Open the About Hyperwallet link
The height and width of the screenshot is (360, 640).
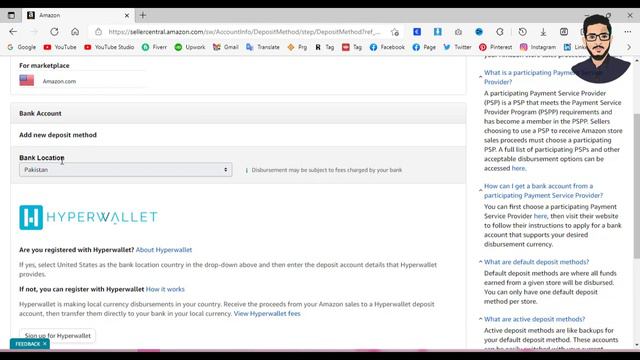(x=164, y=249)
